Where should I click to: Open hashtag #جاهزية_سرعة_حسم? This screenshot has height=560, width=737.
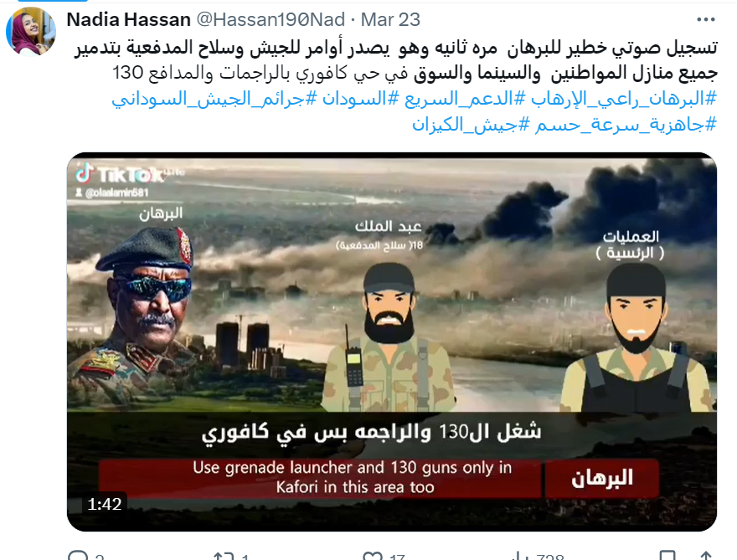[626, 125]
